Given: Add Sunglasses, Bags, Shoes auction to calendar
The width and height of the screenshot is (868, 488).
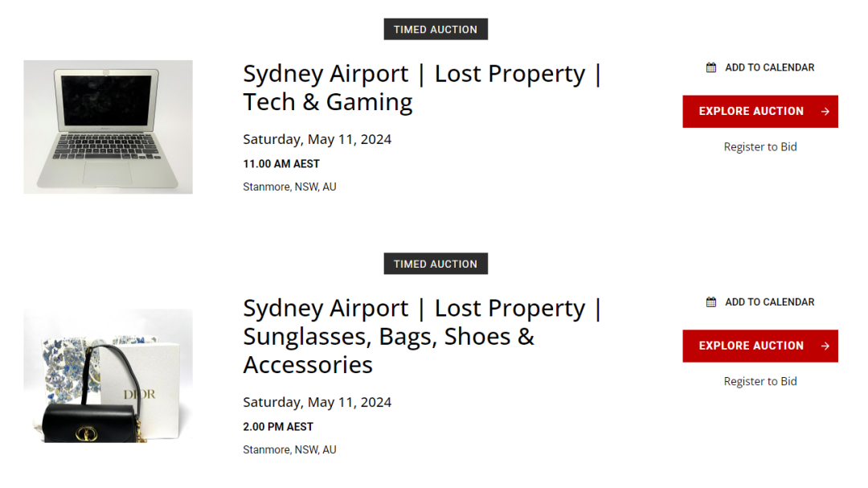Looking at the screenshot, I should [x=769, y=302].
